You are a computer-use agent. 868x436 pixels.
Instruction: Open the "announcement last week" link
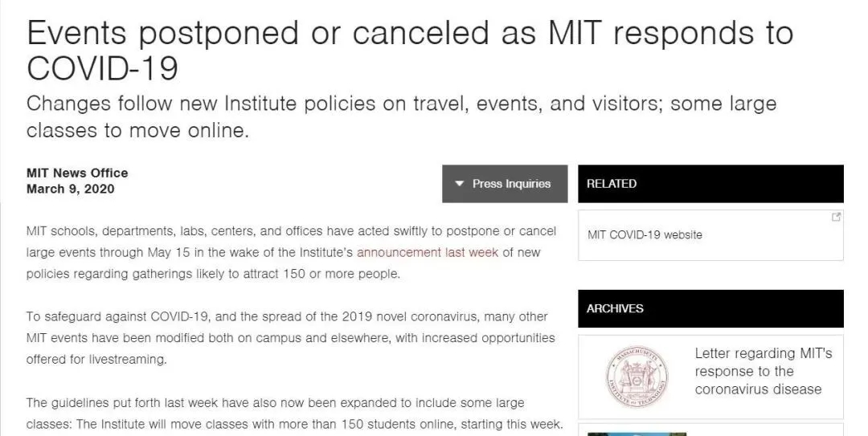pos(428,252)
